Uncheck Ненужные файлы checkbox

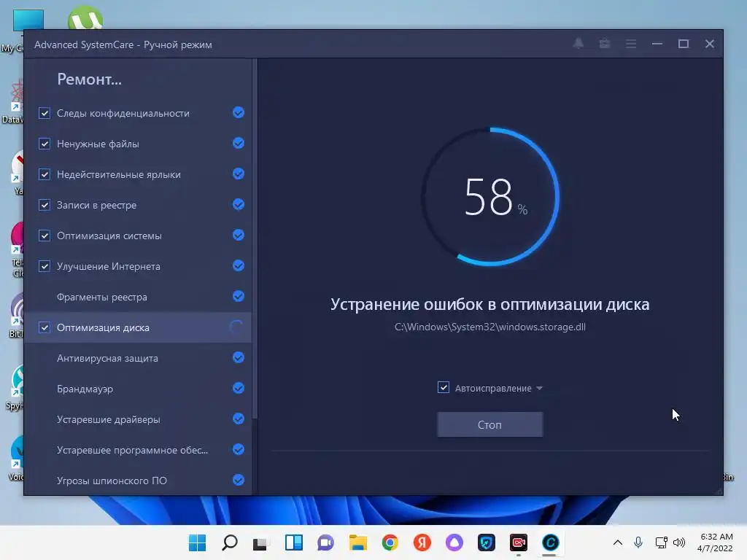44,144
